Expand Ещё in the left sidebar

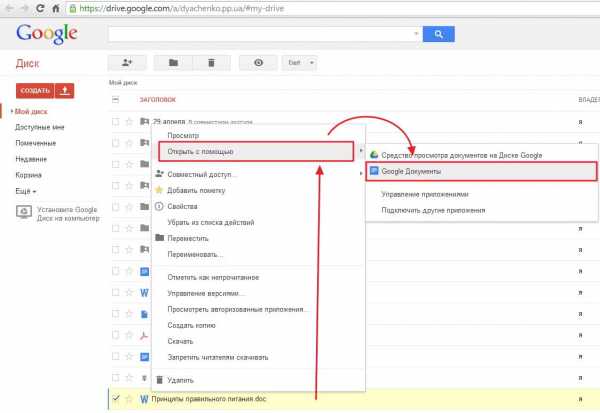26,191
